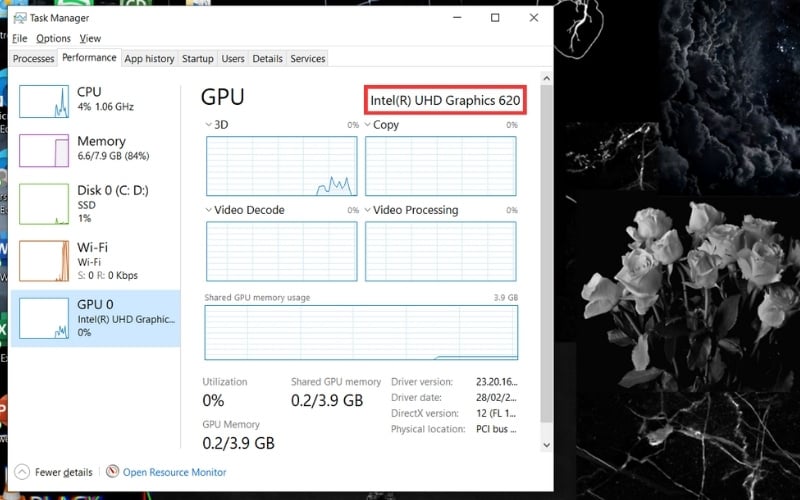Click the Shared GPU memory usage graph
Image resolution: width=800 pixels, height=500 pixels.
[361, 333]
